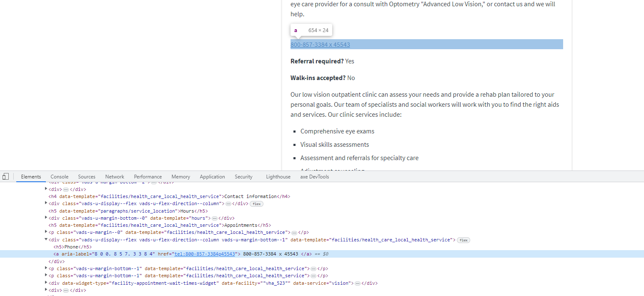Click the ellipsis in the facility-appointment-wait-times-widget row
Image resolution: width=644 pixels, height=296 pixels.
coord(358,283)
